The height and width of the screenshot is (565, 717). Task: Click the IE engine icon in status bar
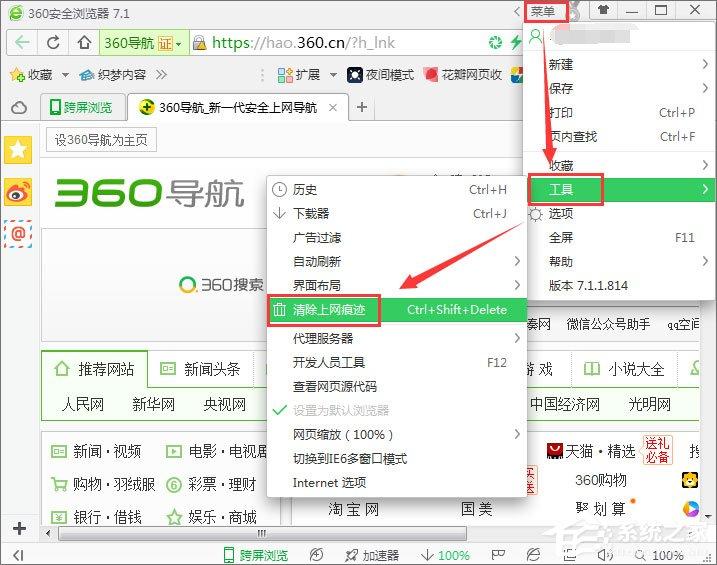coord(533,555)
